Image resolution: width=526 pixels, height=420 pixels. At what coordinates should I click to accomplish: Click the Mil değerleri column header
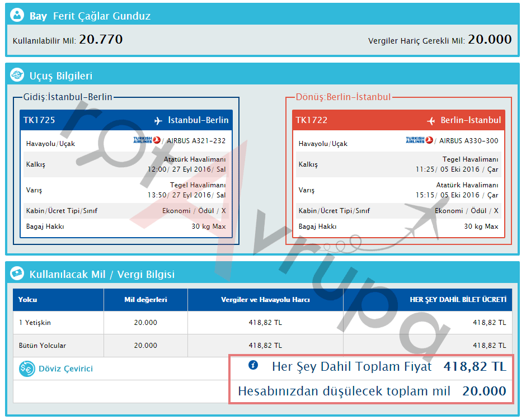point(145,300)
